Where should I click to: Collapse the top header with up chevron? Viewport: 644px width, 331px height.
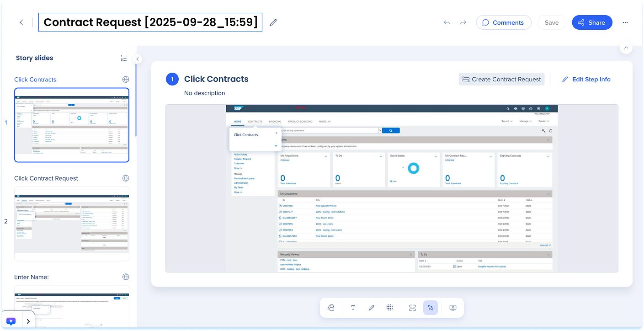pyautogui.click(x=626, y=48)
